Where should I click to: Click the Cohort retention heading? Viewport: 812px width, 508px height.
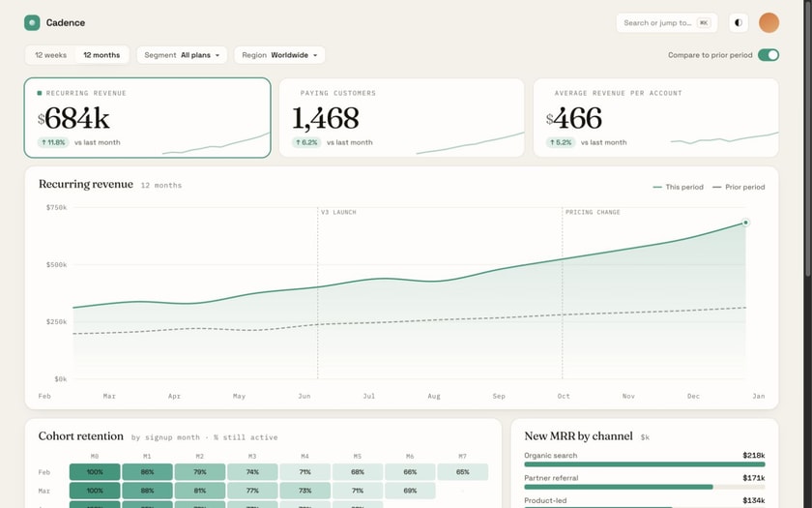[x=81, y=436]
